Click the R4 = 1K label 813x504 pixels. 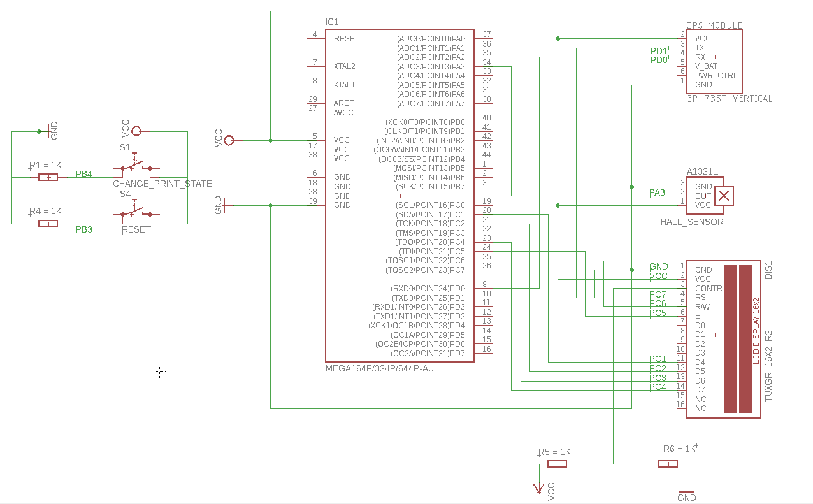tap(45, 211)
